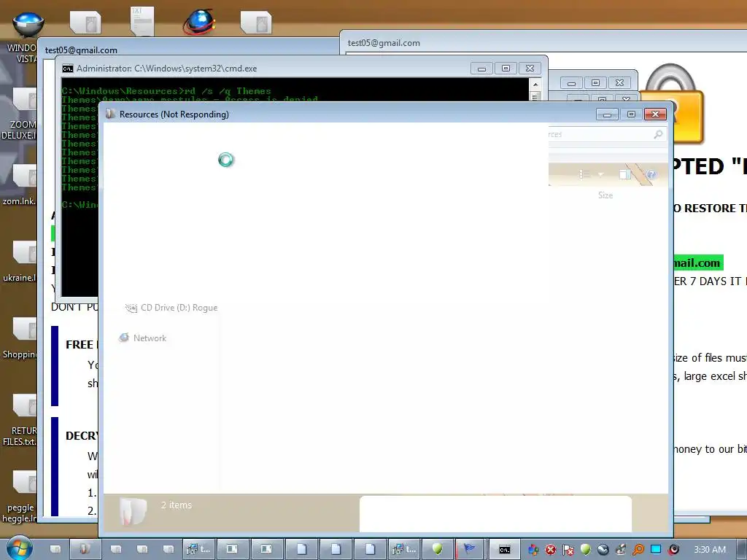Click the search magnifier icon in Resources window
Screen dimensions: 747x560
(658, 135)
